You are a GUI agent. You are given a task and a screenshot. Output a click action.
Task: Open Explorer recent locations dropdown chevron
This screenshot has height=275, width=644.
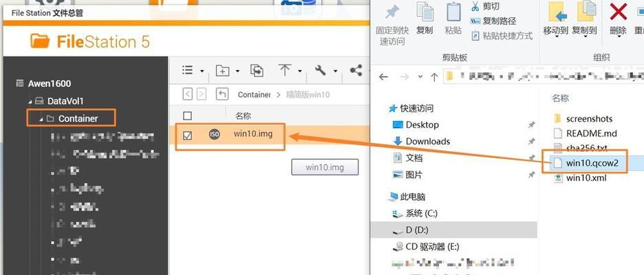[x=420, y=77]
